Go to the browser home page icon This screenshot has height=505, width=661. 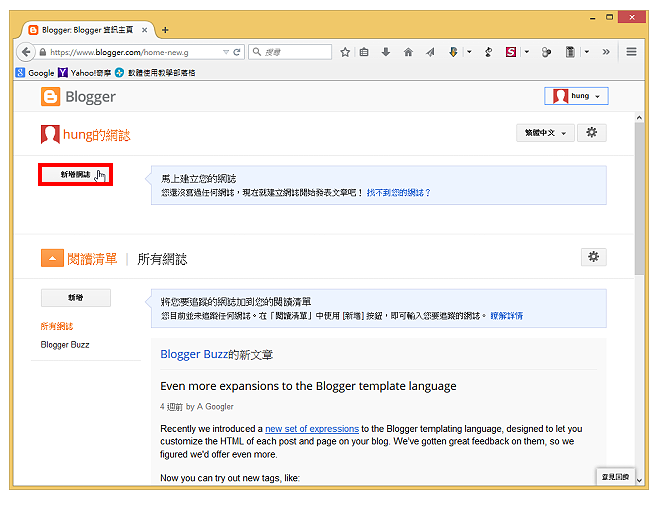(x=408, y=52)
